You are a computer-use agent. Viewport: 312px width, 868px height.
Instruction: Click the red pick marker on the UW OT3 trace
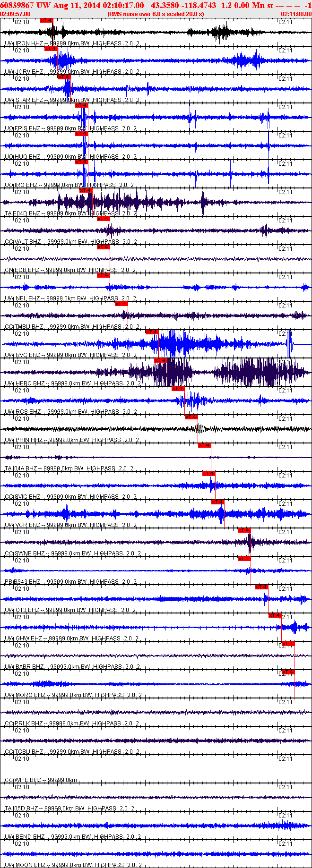[x=262, y=587]
